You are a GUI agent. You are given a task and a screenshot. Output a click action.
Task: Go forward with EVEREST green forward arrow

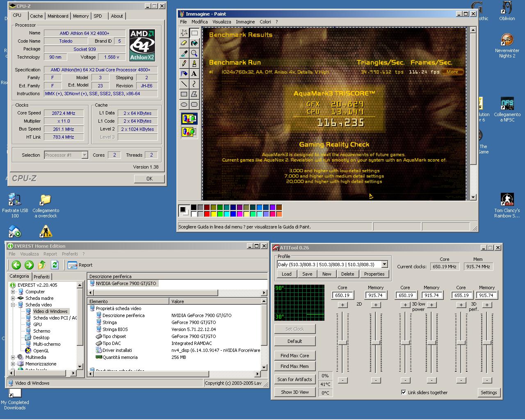[x=29, y=265]
